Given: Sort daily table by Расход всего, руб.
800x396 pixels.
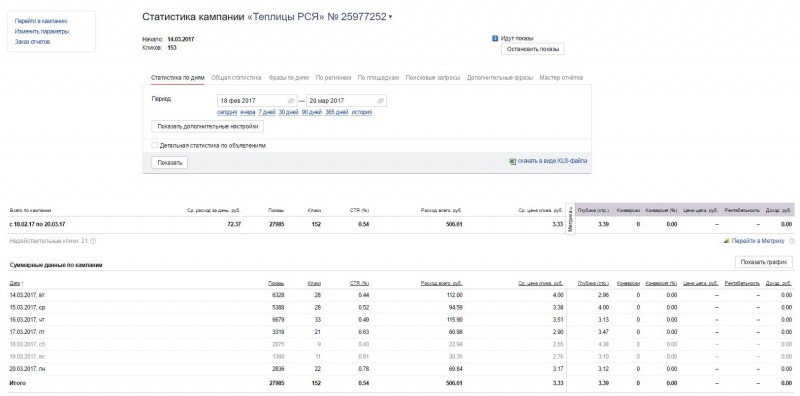Looking at the screenshot, I should (x=442, y=283).
